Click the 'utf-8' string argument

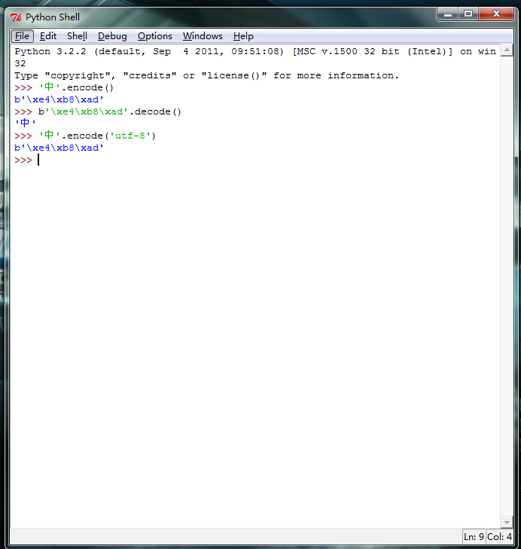point(130,135)
